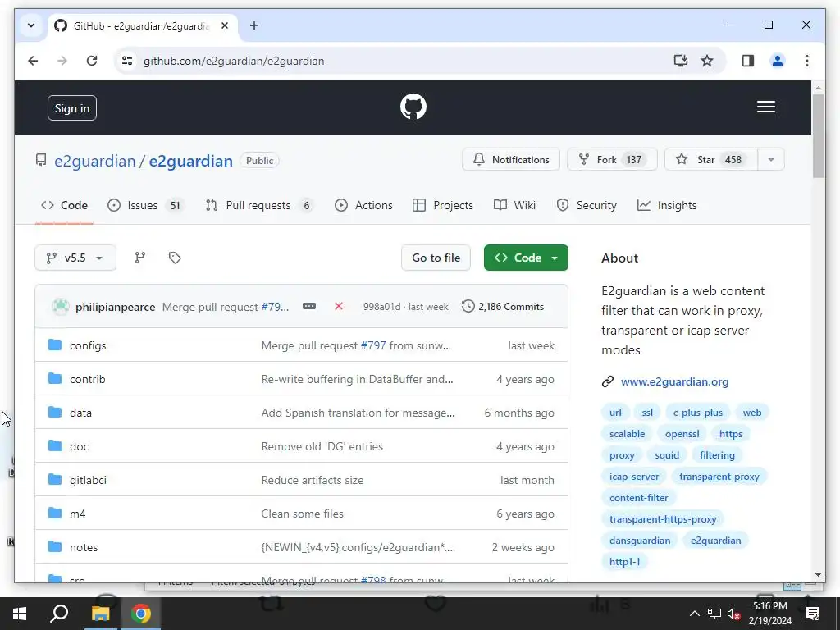
Task: Click the configs folder icon
Action: (x=55, y=345)
